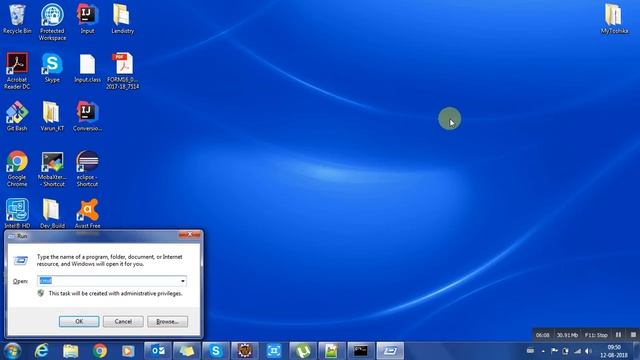Screen dimensions: 640x360
Task: Open File Explorer from taskbar
Action: [x=71, y=351]
